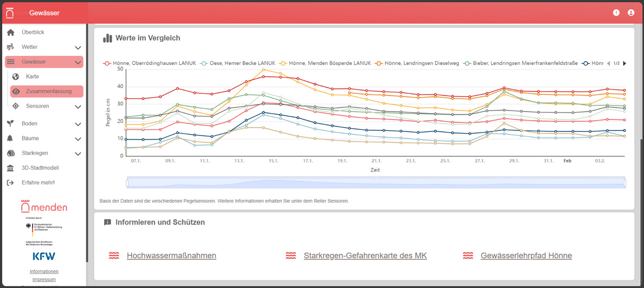Expand the Wetter menu chevron
Viewport: 644px width, 288px height.
pos(78,48)
